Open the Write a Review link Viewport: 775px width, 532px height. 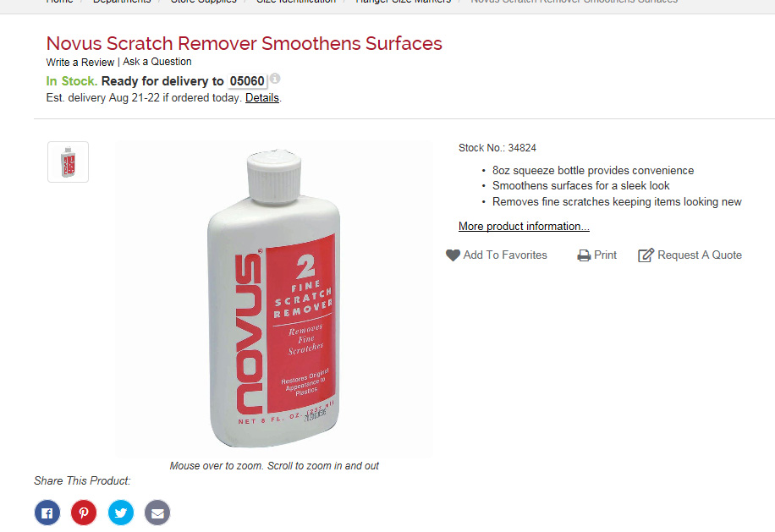[80, 63]
